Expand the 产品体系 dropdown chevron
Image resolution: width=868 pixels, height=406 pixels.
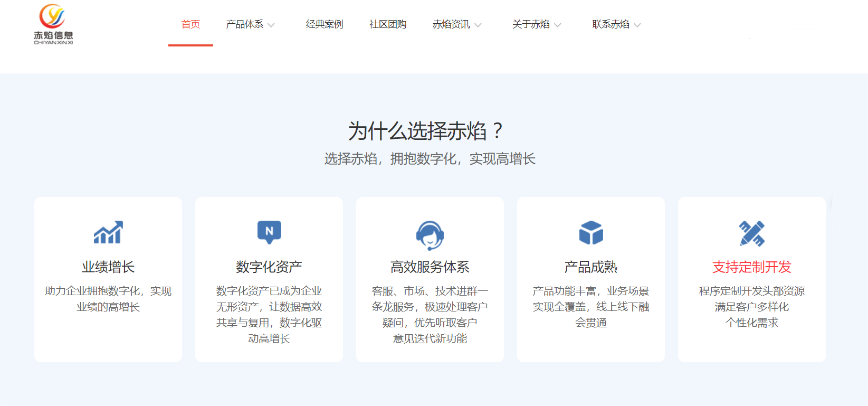(271, 25)
